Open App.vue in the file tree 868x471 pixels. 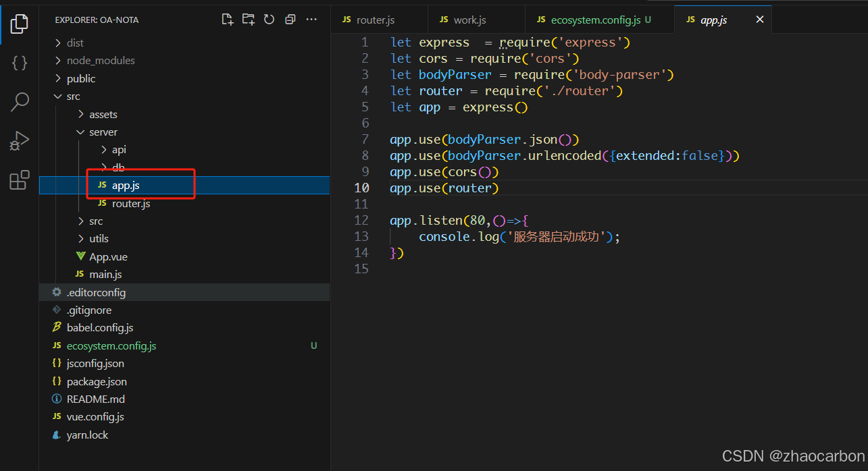[108, 257]
